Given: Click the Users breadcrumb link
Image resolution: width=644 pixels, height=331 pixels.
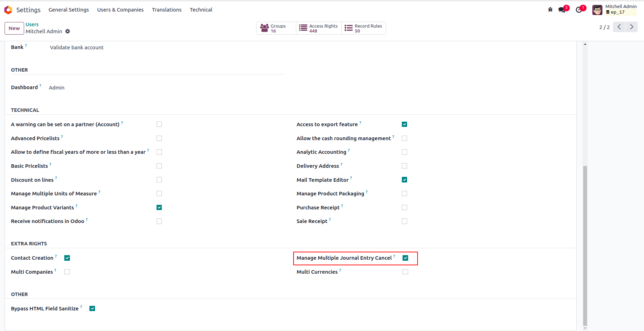Looking at the screenshot, I should (32, 24).
